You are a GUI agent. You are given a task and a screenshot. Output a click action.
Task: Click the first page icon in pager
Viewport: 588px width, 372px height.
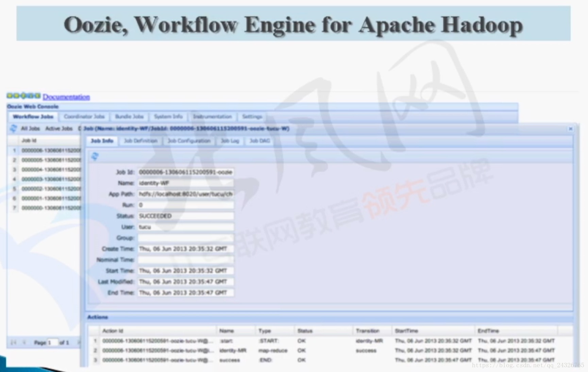pyautogui.click(x=14, y=342)
